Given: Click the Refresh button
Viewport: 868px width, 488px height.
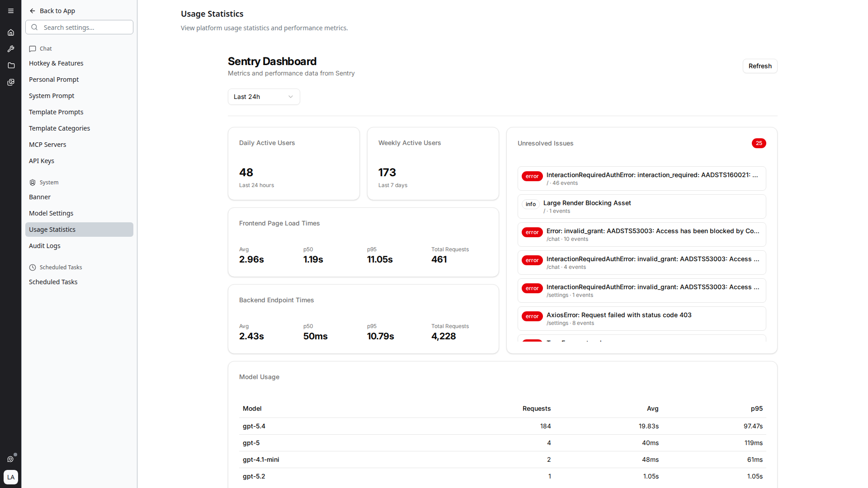Looking at the screenshot, I should [x=759, y=66].
